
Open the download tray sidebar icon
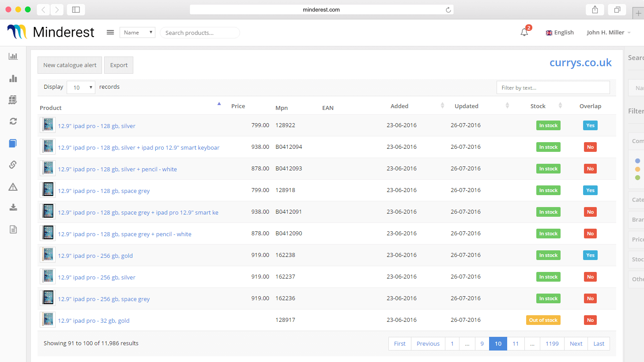click(13, 207)
